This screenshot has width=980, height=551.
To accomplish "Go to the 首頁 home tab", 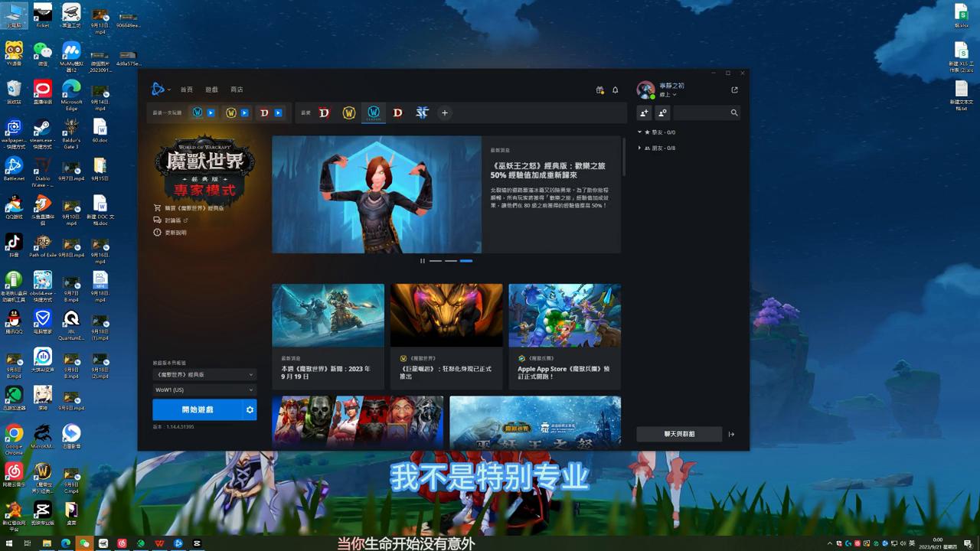I will [187, 90].
